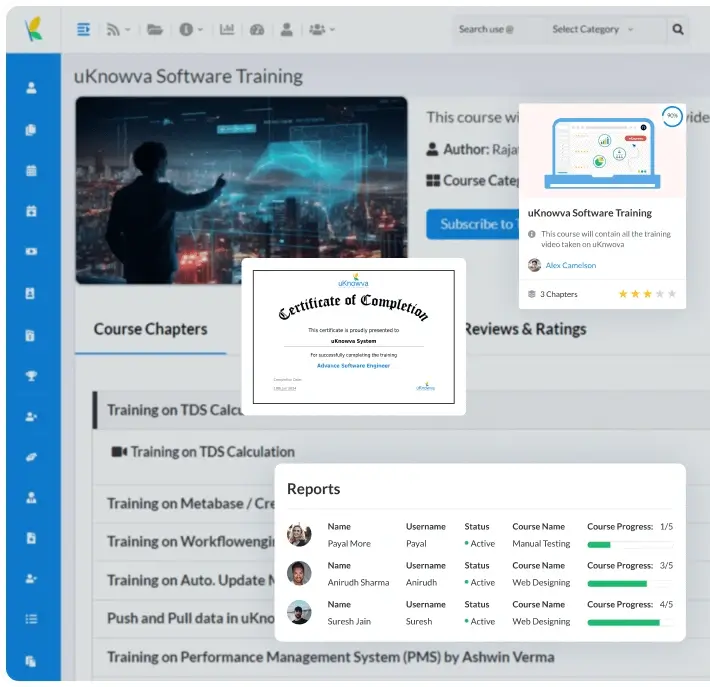Open the bar chart reports icon
Image resolution: width=710 pixels, height=687 pixels.
coord(227,29)
